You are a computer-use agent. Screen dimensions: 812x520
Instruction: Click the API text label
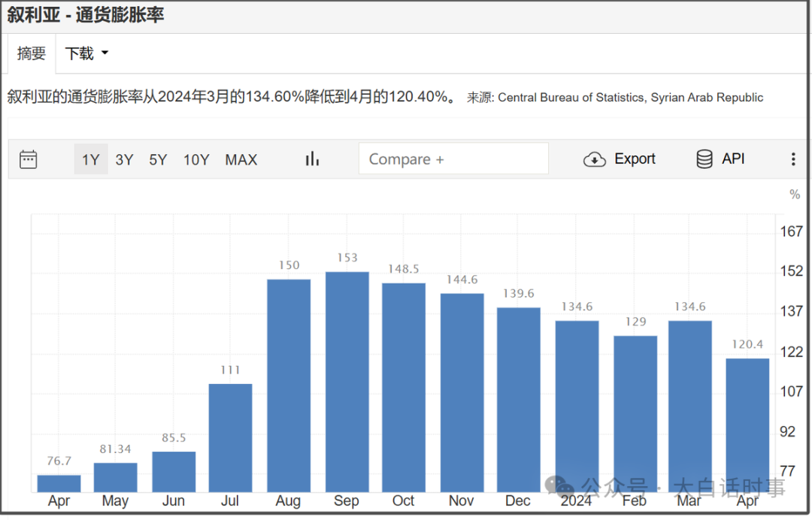pyautogui.click(x=733, y=159)
